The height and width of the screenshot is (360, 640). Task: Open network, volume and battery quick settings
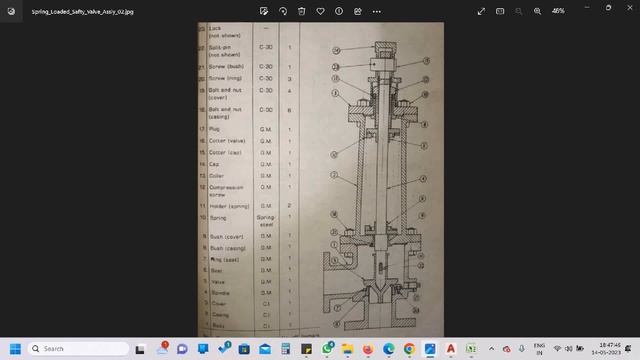tap(568, 349)
